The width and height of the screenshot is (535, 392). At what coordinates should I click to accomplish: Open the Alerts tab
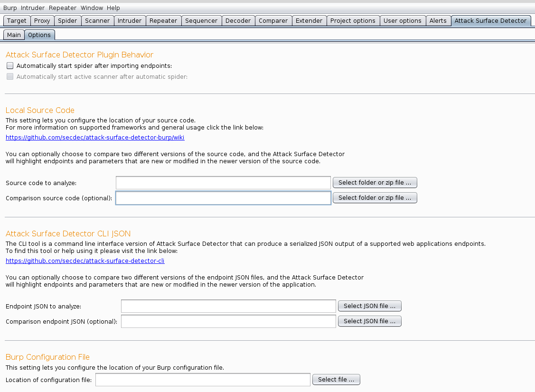point(438,21)
